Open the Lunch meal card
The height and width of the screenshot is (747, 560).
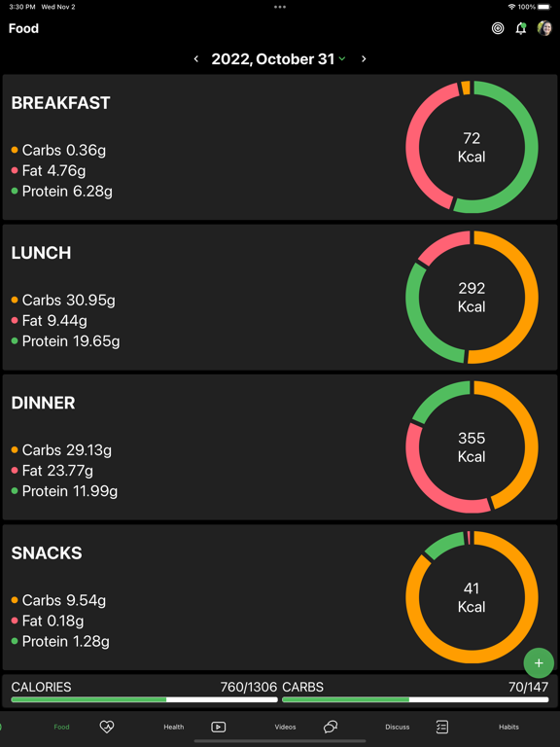point(280,298)
